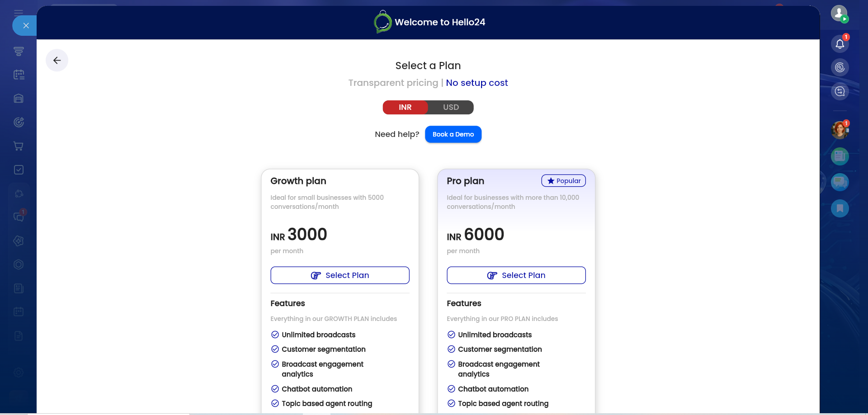Click "Customer segmentation" in Growth plan features

tap(324, 349)
